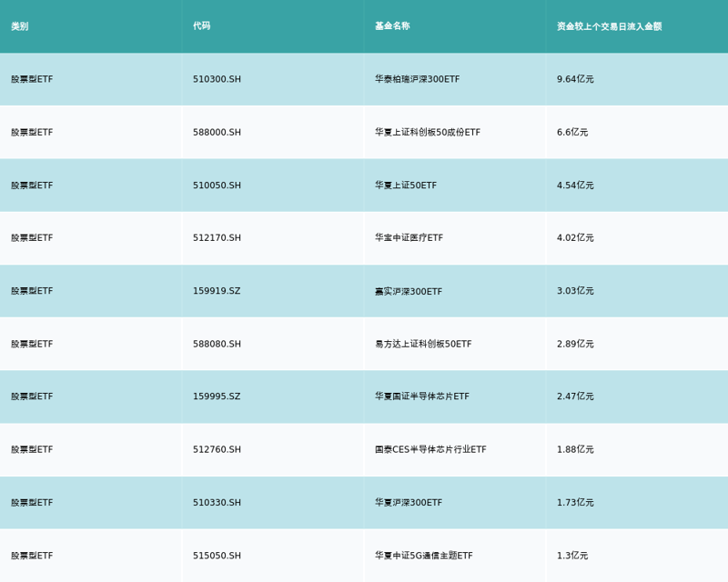This screenshot has width=728, height=582.
Task: Click the 基金名称 column header
Action: [392, 26]
